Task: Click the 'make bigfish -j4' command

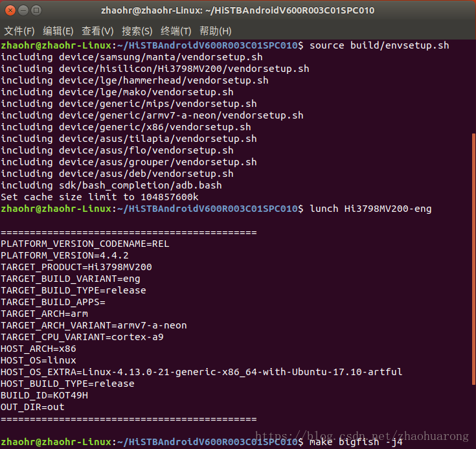Action: point(356,442)
